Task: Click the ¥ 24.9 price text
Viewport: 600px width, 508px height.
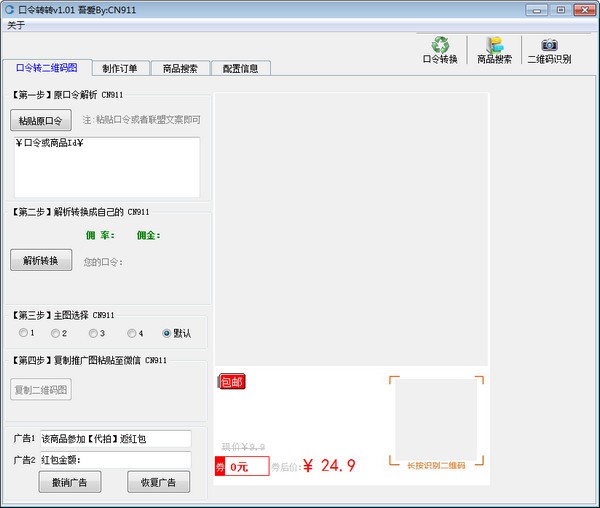Action: (329, 466)
